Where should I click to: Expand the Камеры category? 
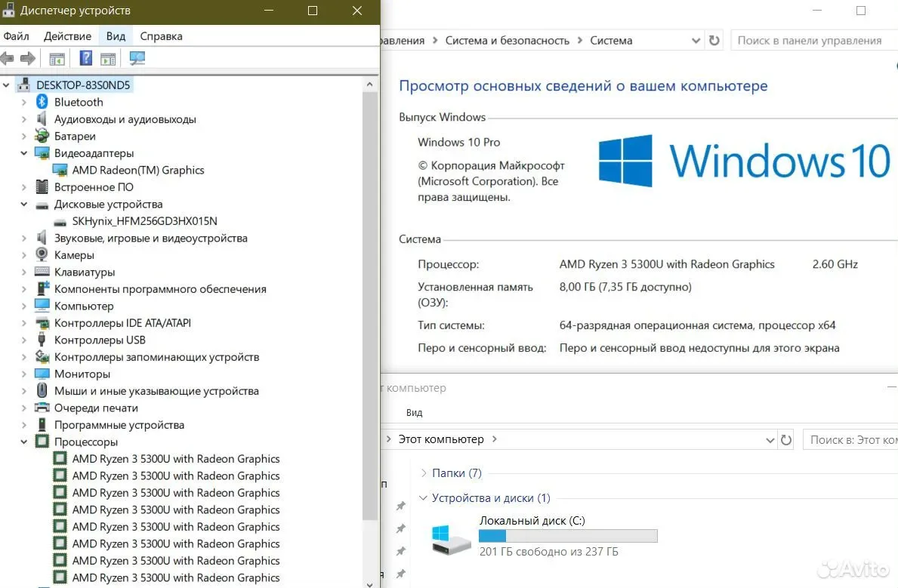[23, 255]
